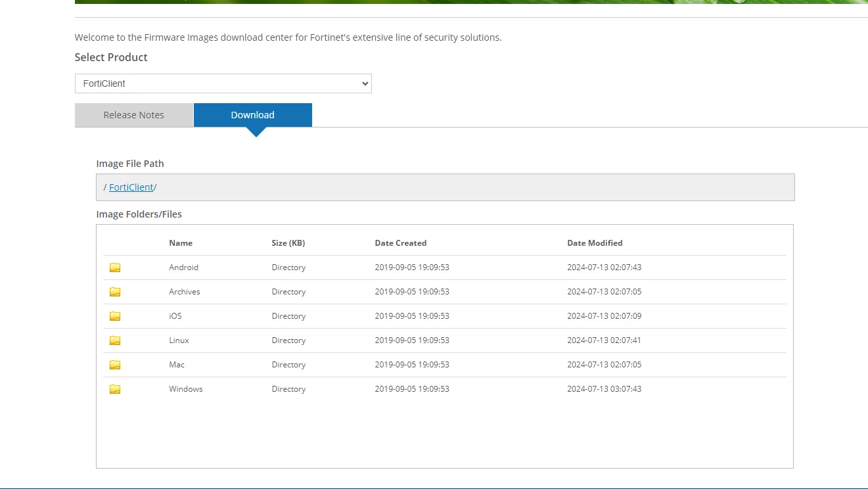This screenshot has width=868, height=489.
Task: Click modified date 2024-07-13 02:07:09
Action: coord(605,316)
